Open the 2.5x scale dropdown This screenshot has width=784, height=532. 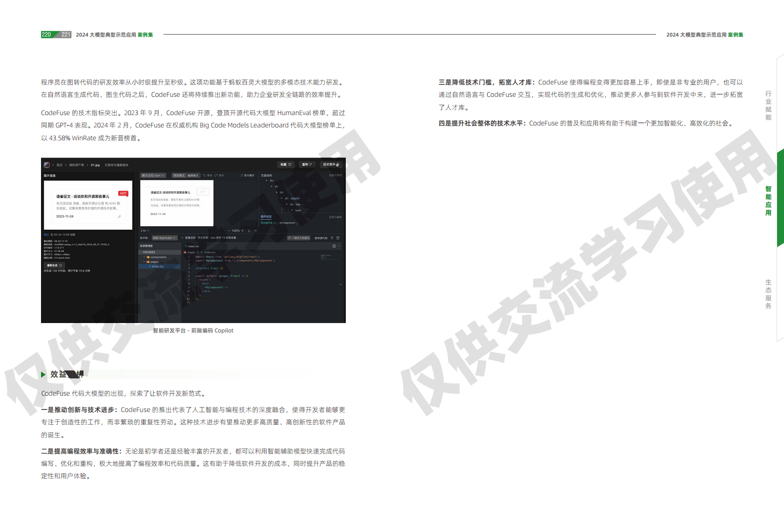(x=145, y=231)
